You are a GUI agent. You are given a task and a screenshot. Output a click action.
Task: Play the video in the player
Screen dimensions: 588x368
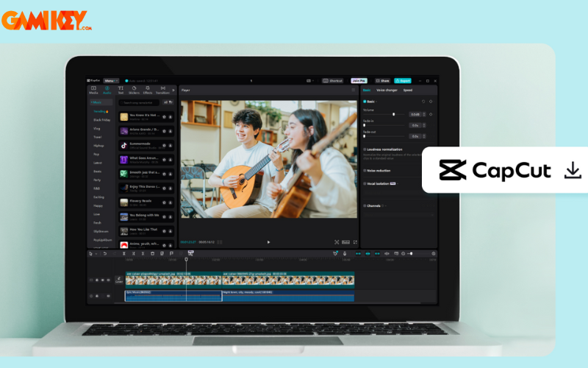(x=268, y=242)
